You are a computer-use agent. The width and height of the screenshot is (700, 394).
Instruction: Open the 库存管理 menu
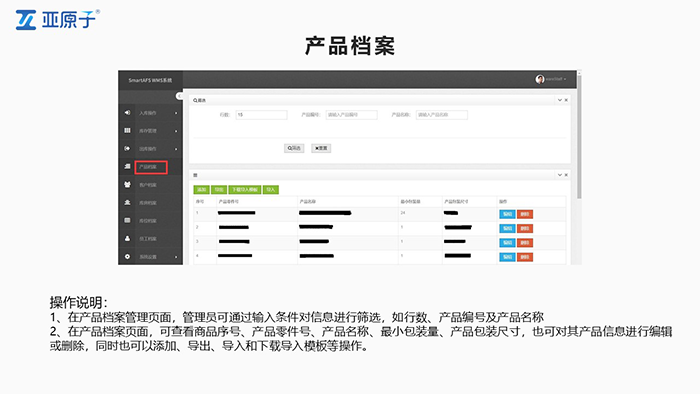pyautogui.click(x=148, y=131)
